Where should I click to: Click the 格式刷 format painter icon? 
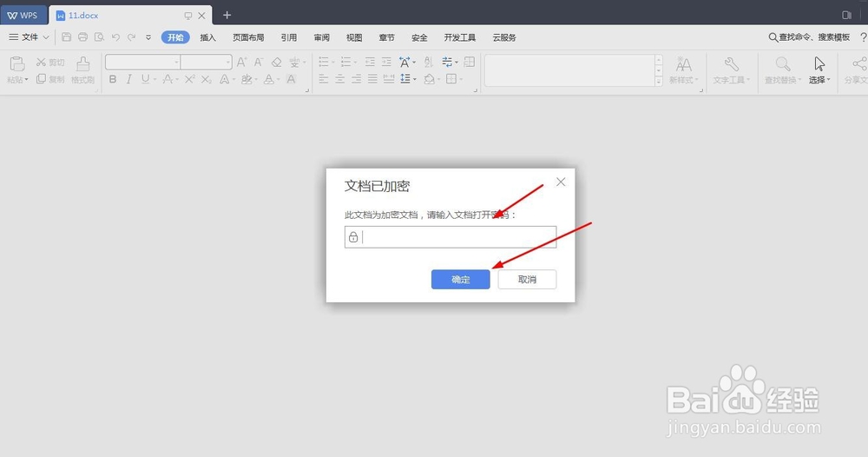(x=83, y=63)
